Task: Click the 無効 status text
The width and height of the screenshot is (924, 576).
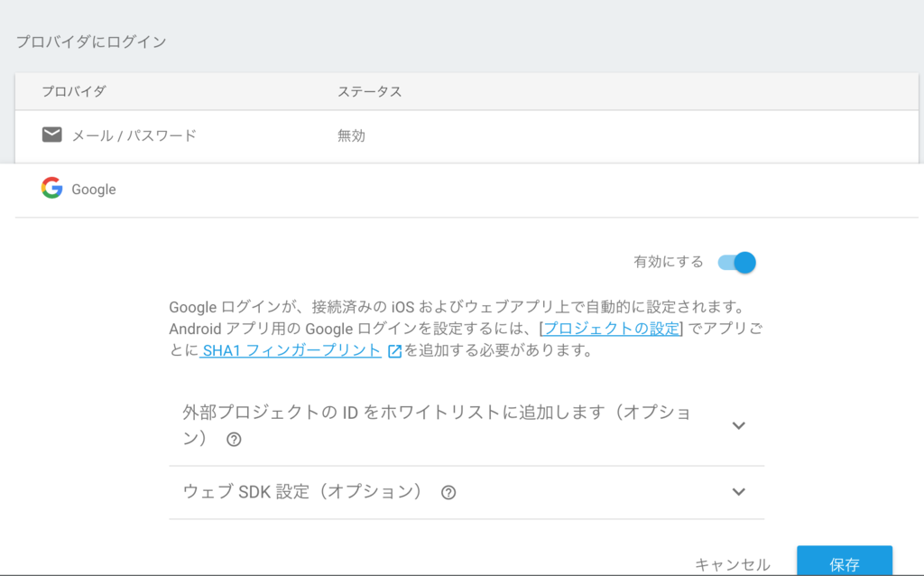Action: pos(351,135)
